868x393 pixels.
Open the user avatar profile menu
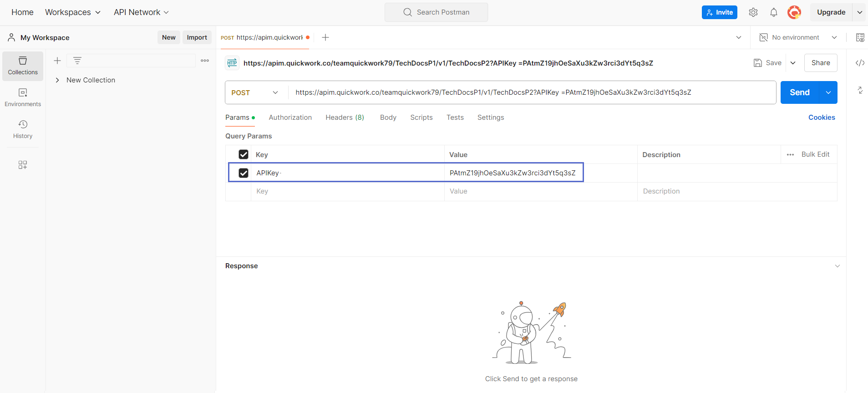pos(794,12)
